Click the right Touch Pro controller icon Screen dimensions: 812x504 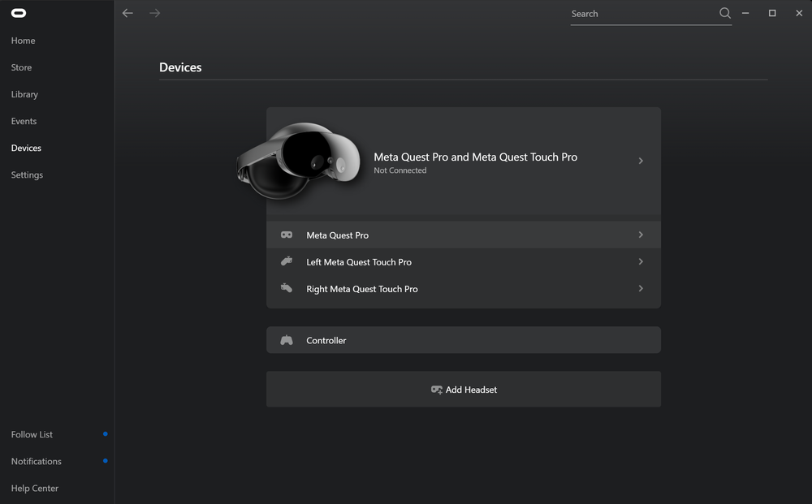coord(287,288)
